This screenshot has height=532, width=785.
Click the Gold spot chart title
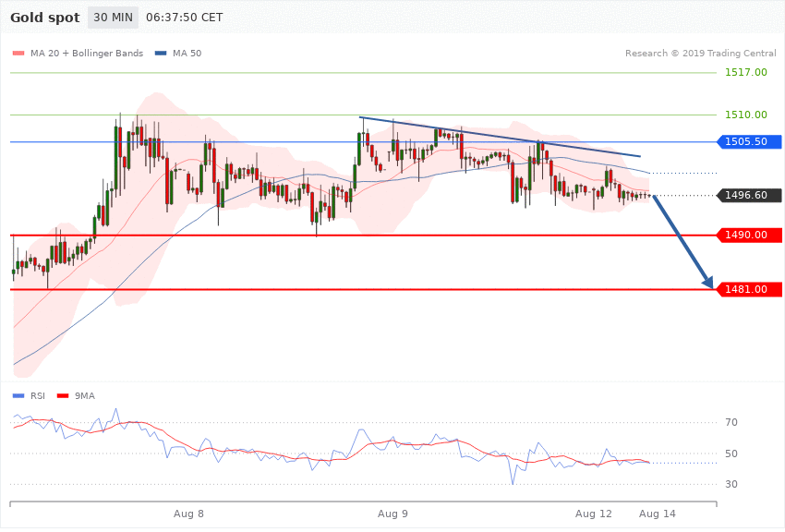coord(44,18)
